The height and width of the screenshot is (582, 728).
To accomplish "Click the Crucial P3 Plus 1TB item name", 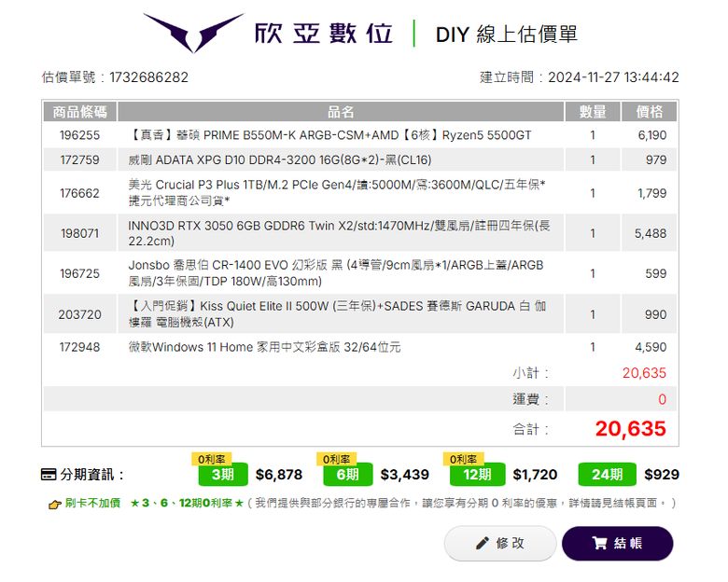I will click(337, 193).
